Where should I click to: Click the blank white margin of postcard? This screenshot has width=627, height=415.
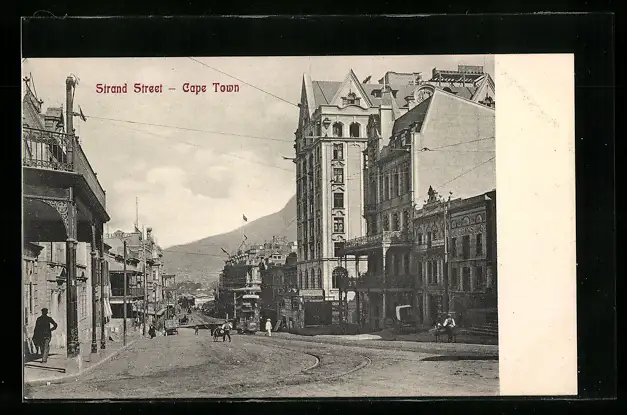click(x=535, y=225)
